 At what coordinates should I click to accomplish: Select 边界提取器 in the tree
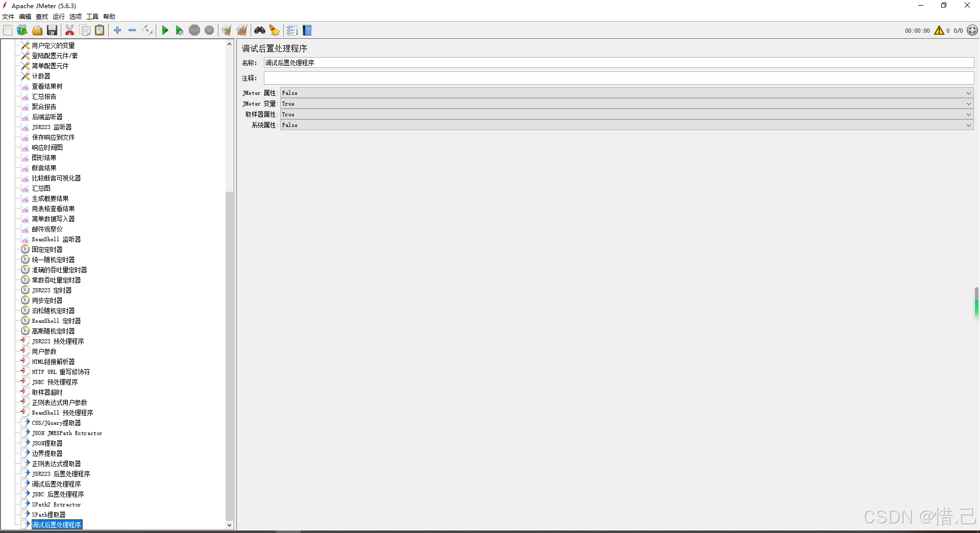pos(47,453)
